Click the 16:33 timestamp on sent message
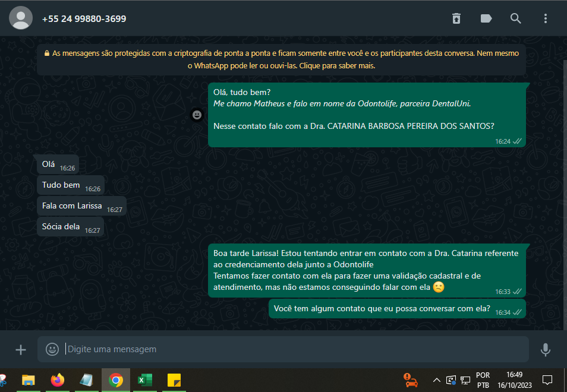The image size is (567, 392). 503,292
